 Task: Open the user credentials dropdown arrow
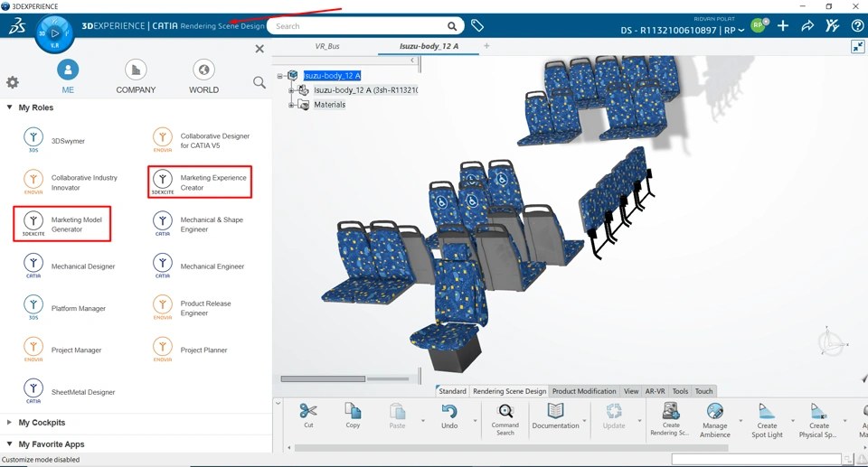(741, 31)
